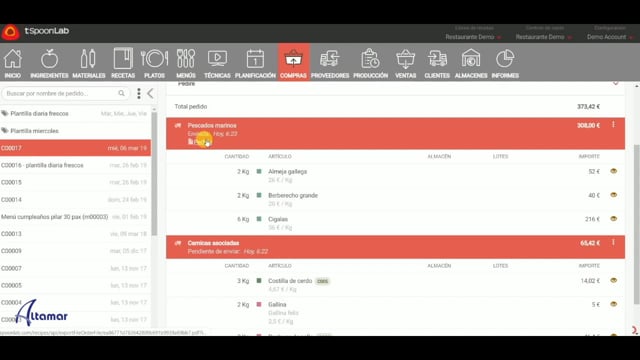640x360 pixels.
Task: Select order C00015
Action: click(75, 182)
